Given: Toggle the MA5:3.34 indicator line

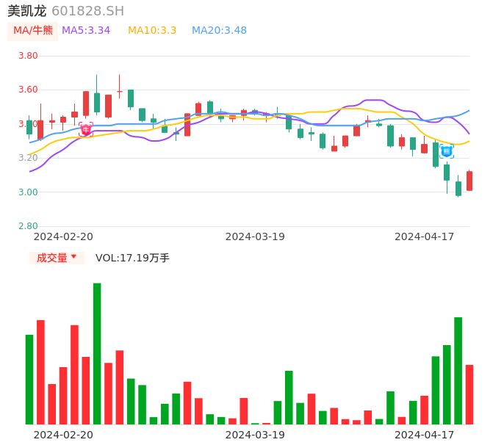Looking at the screenshot, I should 86,30.
